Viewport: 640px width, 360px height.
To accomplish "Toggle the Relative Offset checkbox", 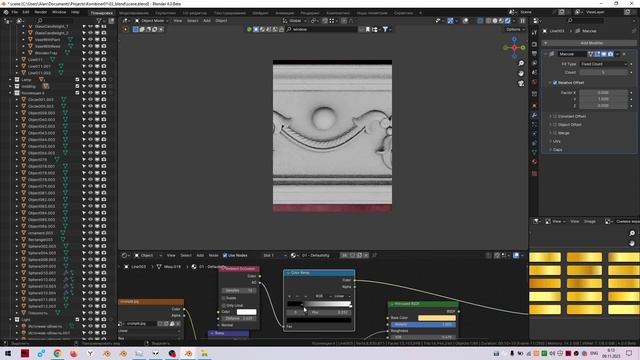I will (555, 83).
